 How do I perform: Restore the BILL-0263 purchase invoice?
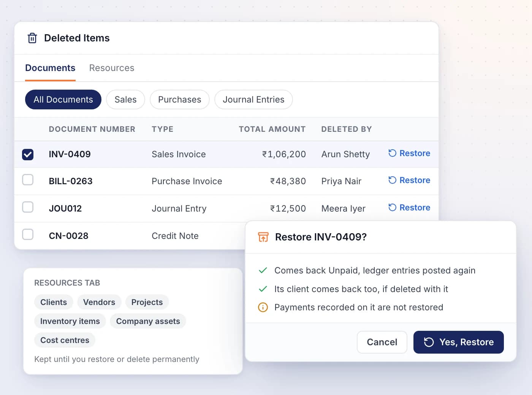tap(409, 180)
